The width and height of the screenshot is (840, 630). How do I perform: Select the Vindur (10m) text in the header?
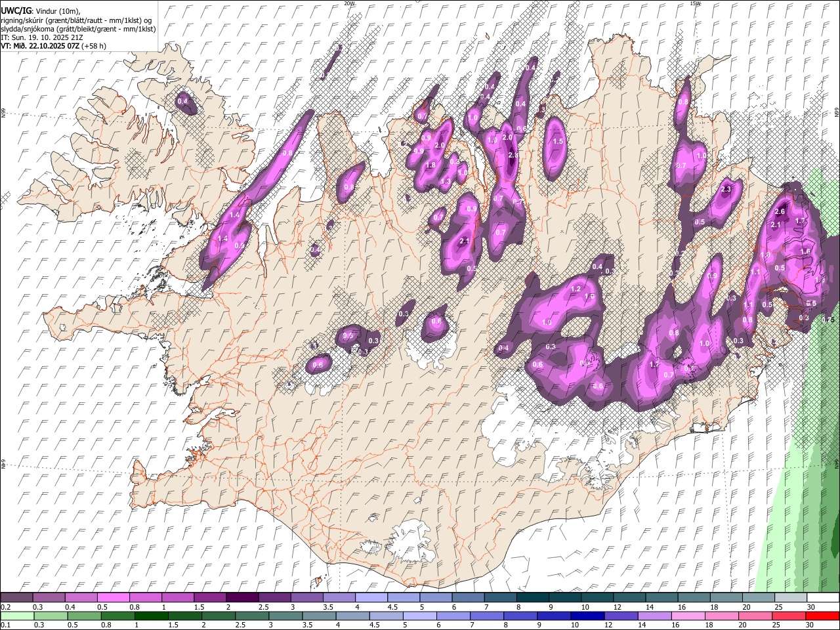[x=58, y=11]
